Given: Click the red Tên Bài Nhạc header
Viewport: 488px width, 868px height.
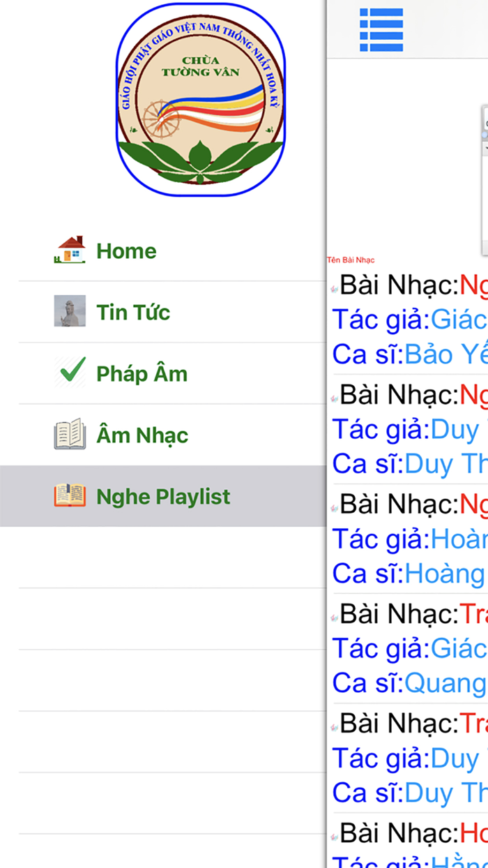Looking at the screenshot, I should tap(351, 260).
